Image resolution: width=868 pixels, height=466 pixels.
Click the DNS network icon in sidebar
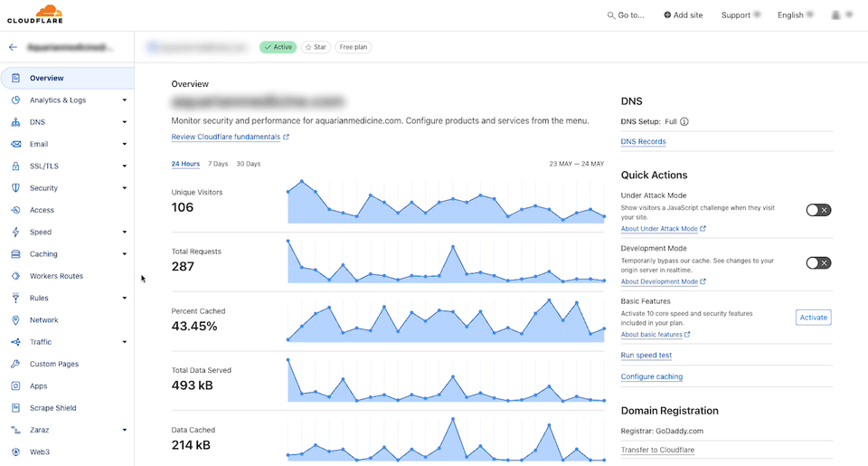[16, 122]
